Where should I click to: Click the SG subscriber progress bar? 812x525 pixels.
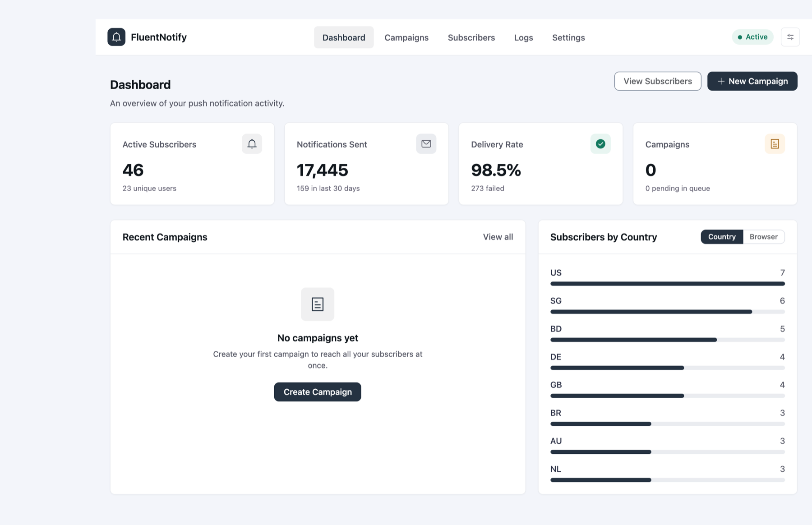pyautogui.click(x=668, y=312)
